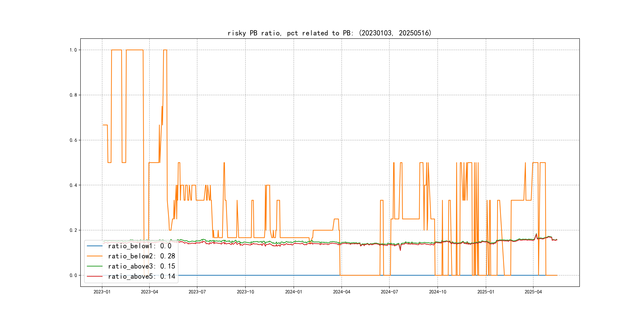Click the orange ratio_below2 legend line
This screenshot has width=644, height=322.
[x=94, y=256]
